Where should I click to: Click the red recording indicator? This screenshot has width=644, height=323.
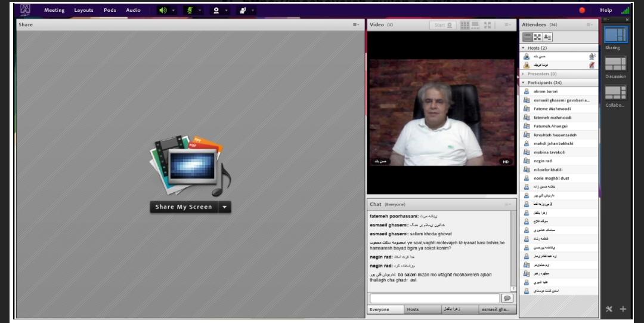pos(582,10)
